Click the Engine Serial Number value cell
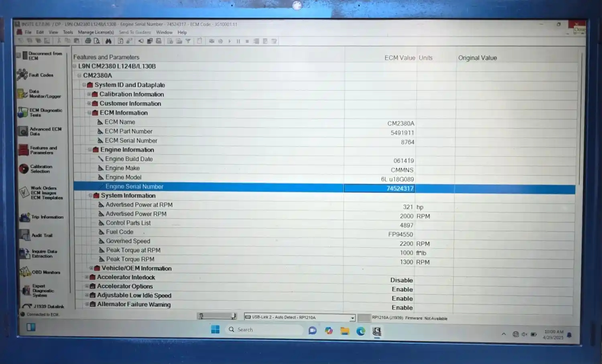Viewport: 602px width, 364px height. 399,188
